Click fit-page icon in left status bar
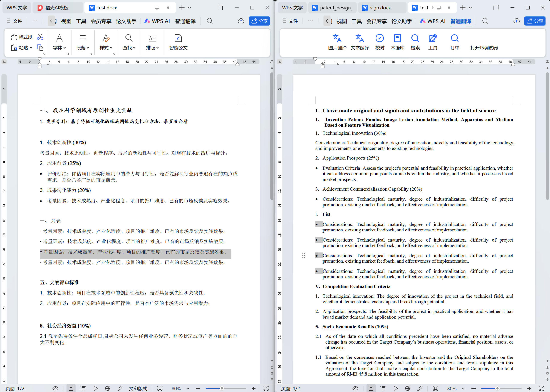 pyautogui.click(x=160, y=388)
